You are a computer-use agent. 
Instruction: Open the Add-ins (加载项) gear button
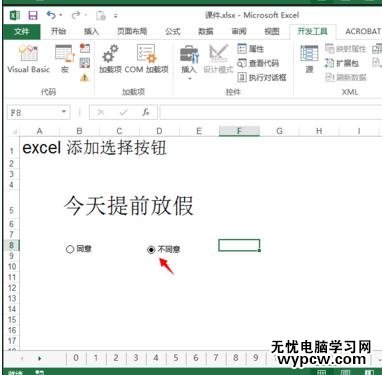click(x=110, y=59)
